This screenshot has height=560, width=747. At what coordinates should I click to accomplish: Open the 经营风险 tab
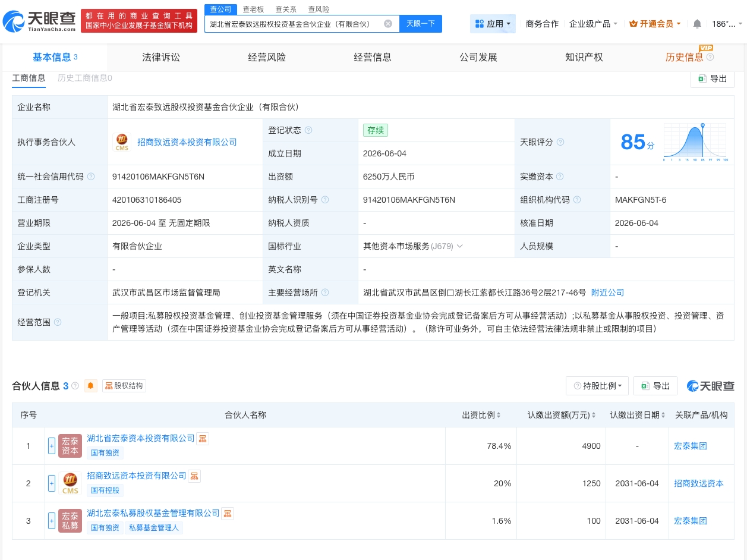click(267, 57)
